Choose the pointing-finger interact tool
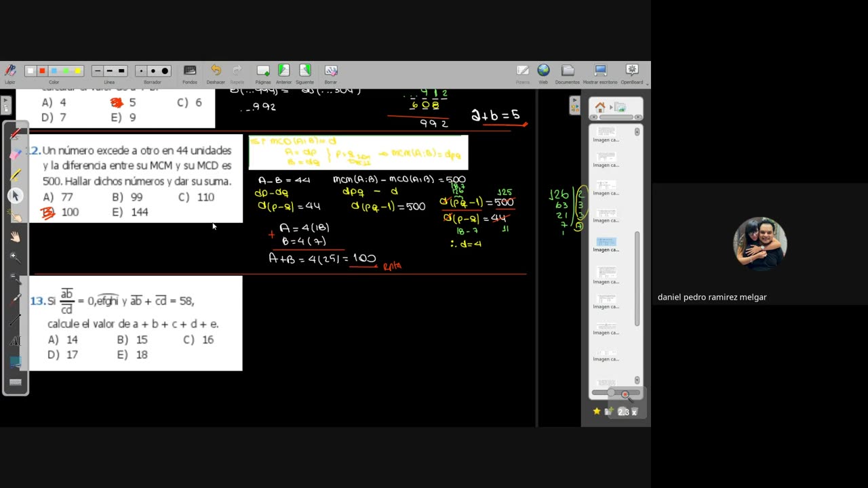This screenshot has width=868, height=488. (15, 216)
